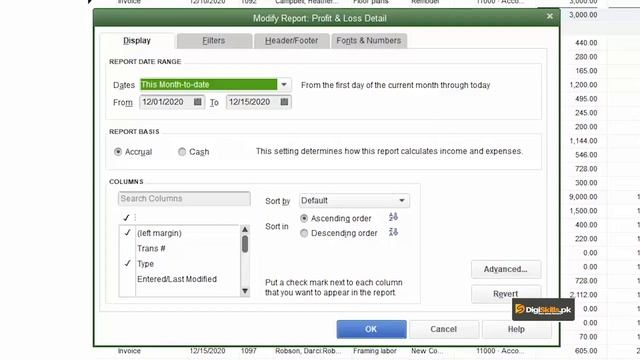640x360 pixels.
Task: Click the 546.00 amount in the report
Action: click(x=586, y=155)
